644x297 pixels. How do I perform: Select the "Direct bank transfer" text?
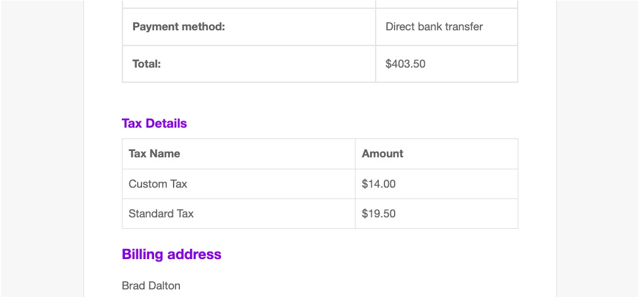pos(434,27)
